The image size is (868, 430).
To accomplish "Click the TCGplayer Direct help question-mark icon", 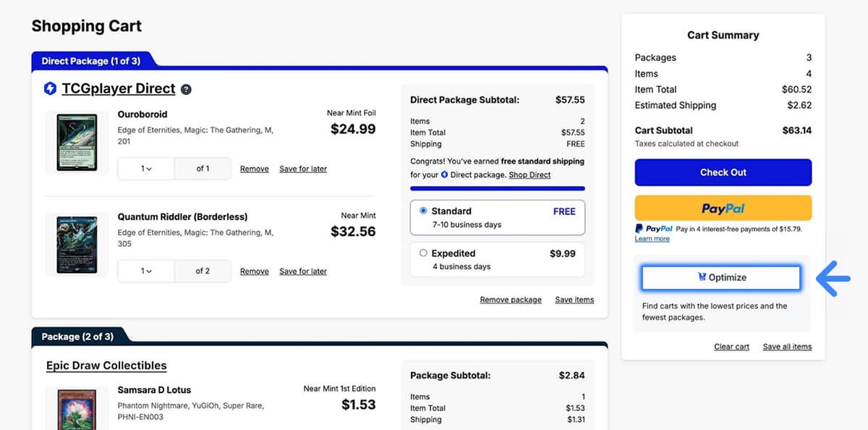I will (x=186, y=90).
